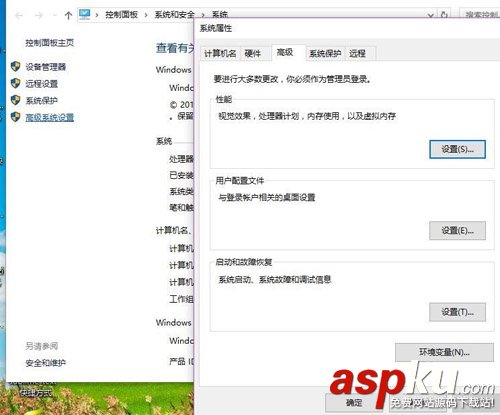This screenshot has height=415, width=500.
Task: Switch to the 系统保护 tab
Action: [x=325, y=53]
